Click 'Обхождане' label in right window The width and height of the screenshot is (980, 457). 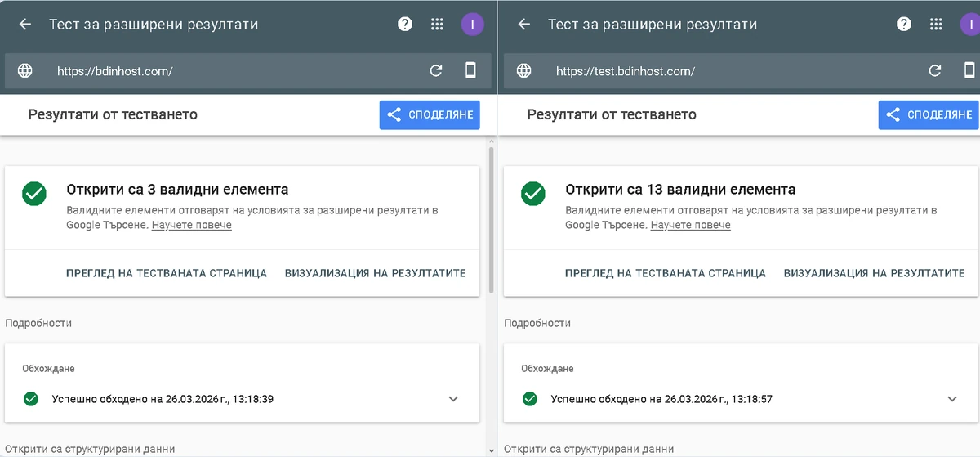click(x=547, y=369)
